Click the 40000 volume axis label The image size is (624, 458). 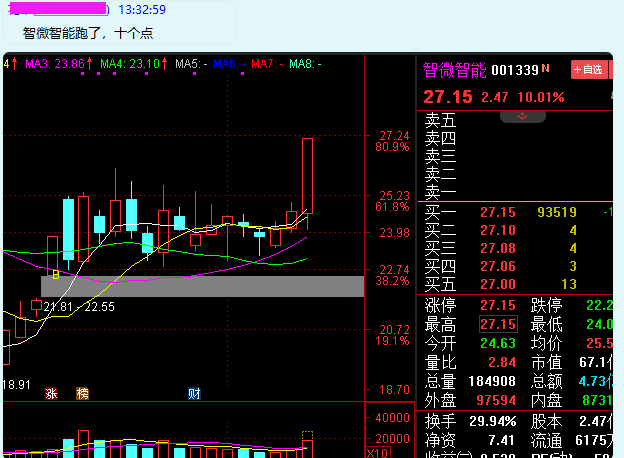[392, 418]
